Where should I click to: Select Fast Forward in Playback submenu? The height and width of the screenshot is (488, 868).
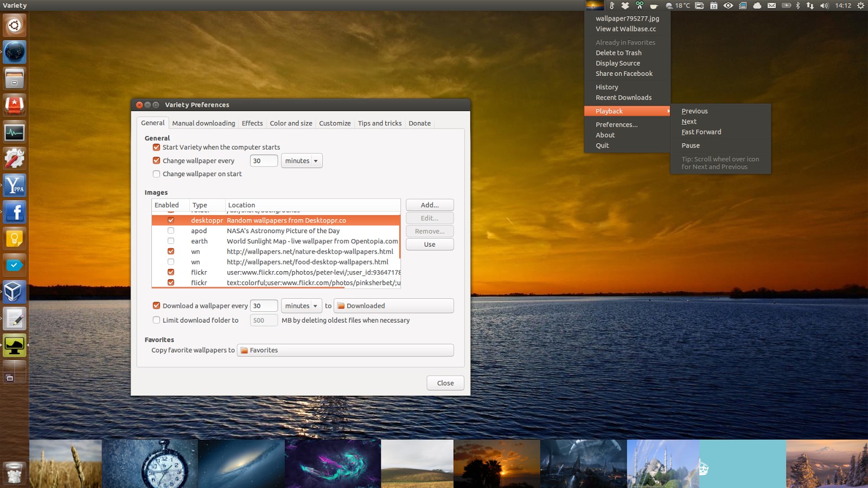(701, 132)
